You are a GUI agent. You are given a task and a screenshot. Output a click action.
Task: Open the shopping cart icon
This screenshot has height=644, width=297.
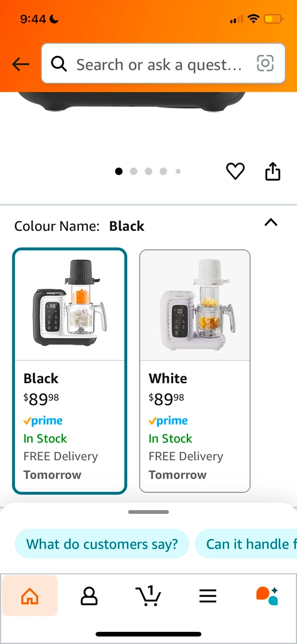148,596
